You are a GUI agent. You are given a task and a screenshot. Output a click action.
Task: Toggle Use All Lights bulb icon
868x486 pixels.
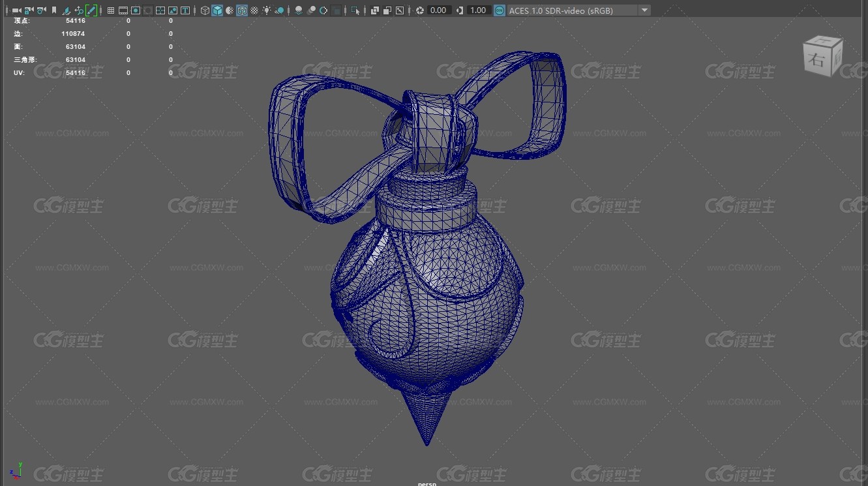click(267, 10)
